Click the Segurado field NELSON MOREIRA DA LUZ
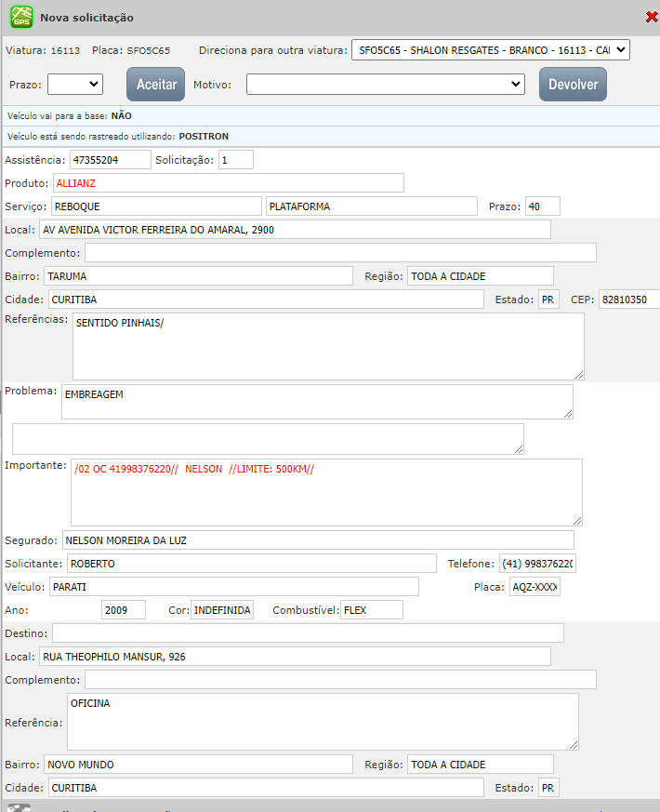This screenshot has height=812, width=660. (318, 540)
